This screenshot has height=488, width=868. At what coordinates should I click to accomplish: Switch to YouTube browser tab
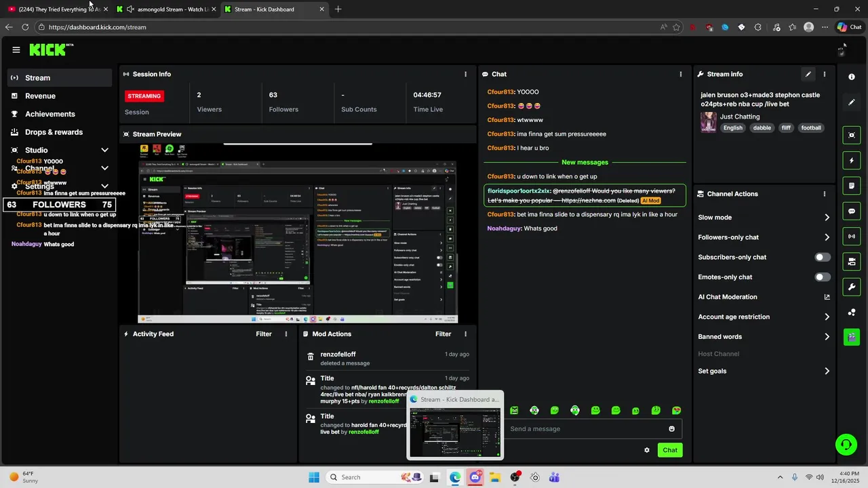click(x=58, y=9)
